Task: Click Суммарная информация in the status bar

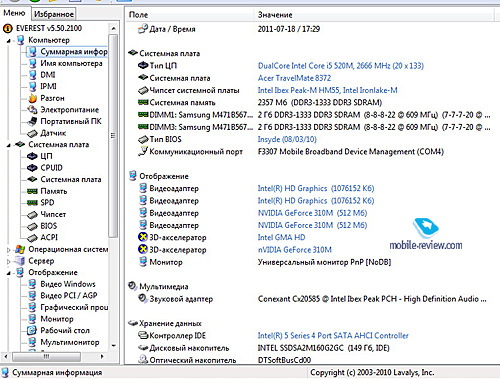Action: [x=57, y=372]
